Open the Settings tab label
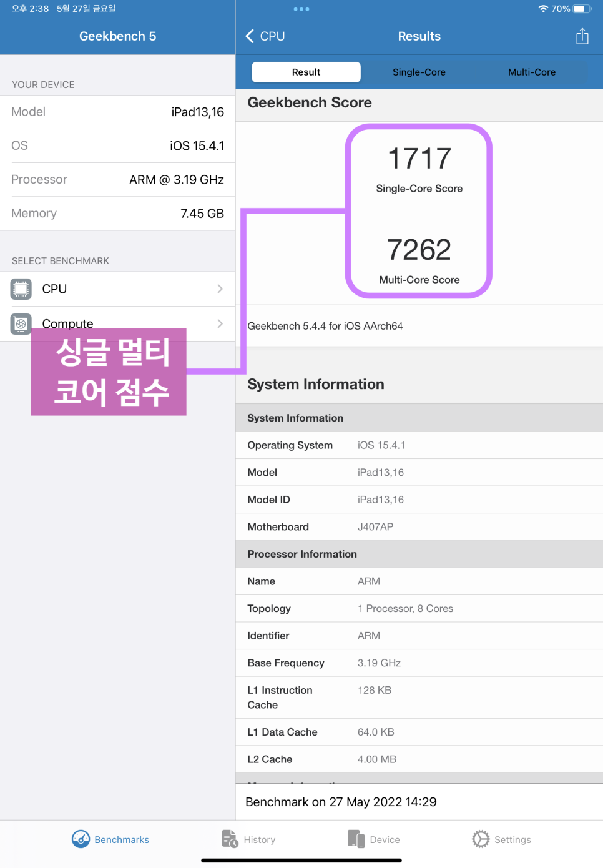The width and height of the screenshot is (603, 868). pos(512,840)
